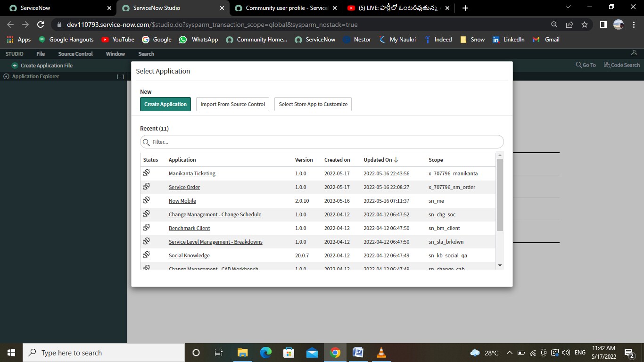
Task: Open Change Management - Change Schedule application
Action: (x=215, y=214)
